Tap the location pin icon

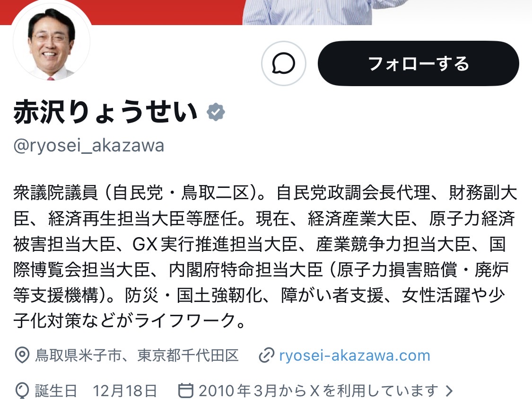[22, 355]
